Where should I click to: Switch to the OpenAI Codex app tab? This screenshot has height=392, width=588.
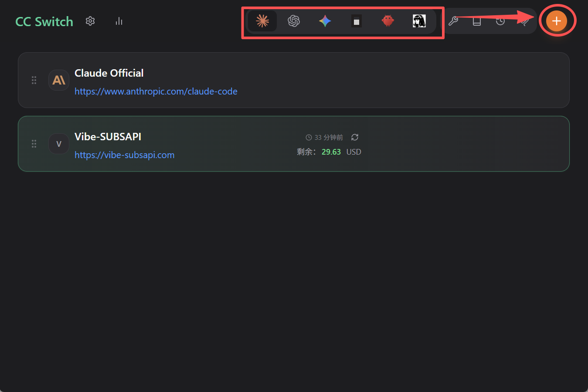point(294,21)
